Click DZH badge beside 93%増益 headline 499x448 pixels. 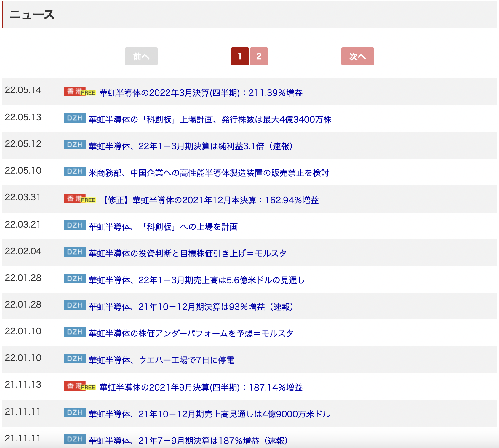click(x=75, y=305)
